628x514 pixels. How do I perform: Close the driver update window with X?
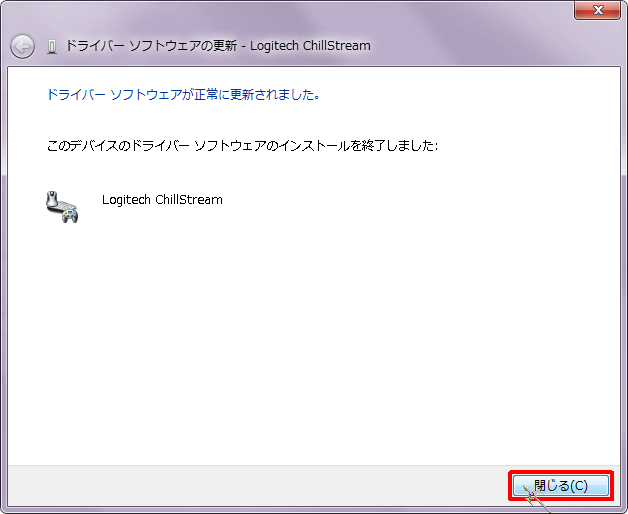tap(597, 10)
